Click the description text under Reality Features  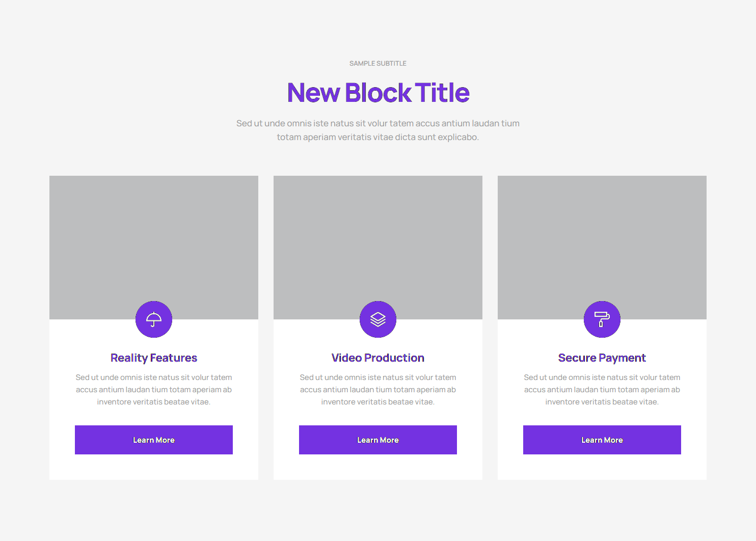[x=154, y=390]
